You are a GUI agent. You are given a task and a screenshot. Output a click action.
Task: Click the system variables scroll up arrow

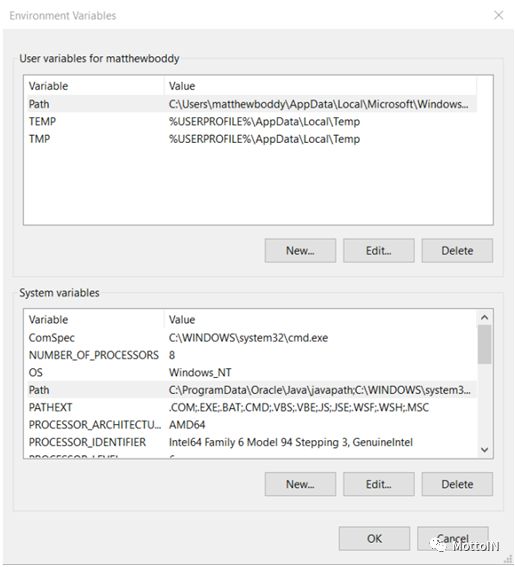tap(485, 317)
